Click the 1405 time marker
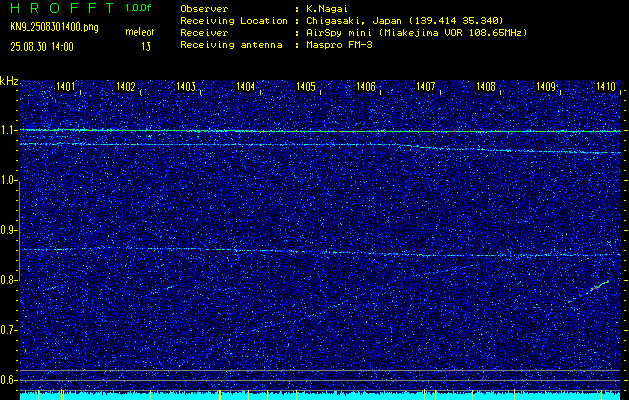Viewport: 629px width, 400px height. (306, 86)
